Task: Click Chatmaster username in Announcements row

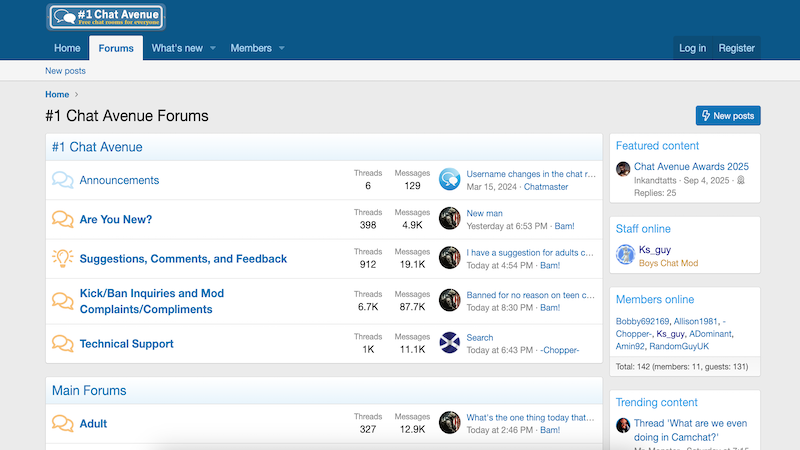Action: pyautogui.click(x=546, y=187)
